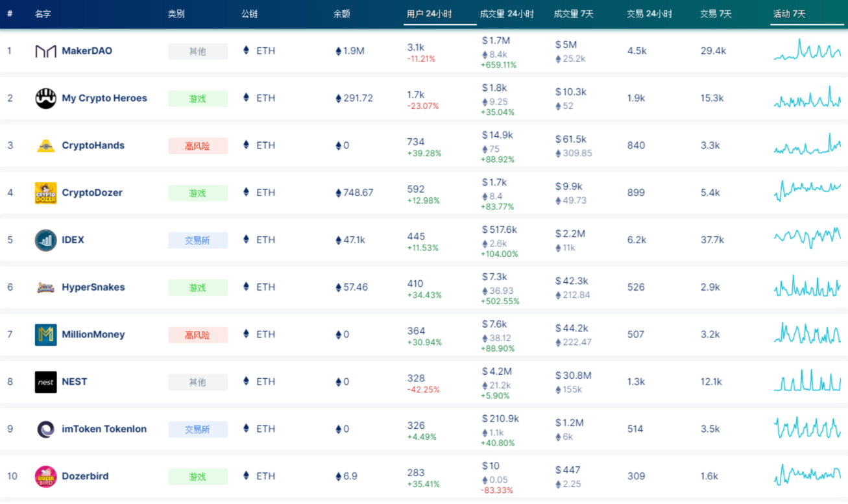Click the IDEX logo icon
The image size is (848, 504).
[45, 240]
